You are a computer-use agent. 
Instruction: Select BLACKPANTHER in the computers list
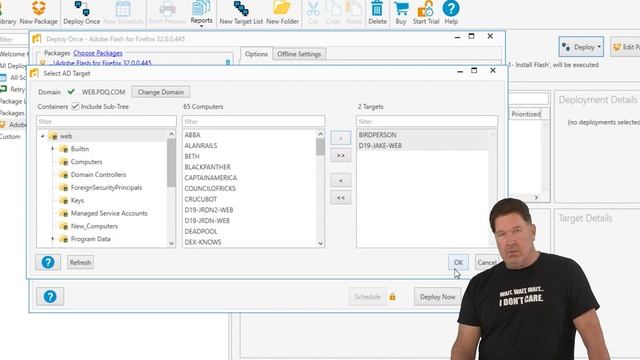point(207,167)
